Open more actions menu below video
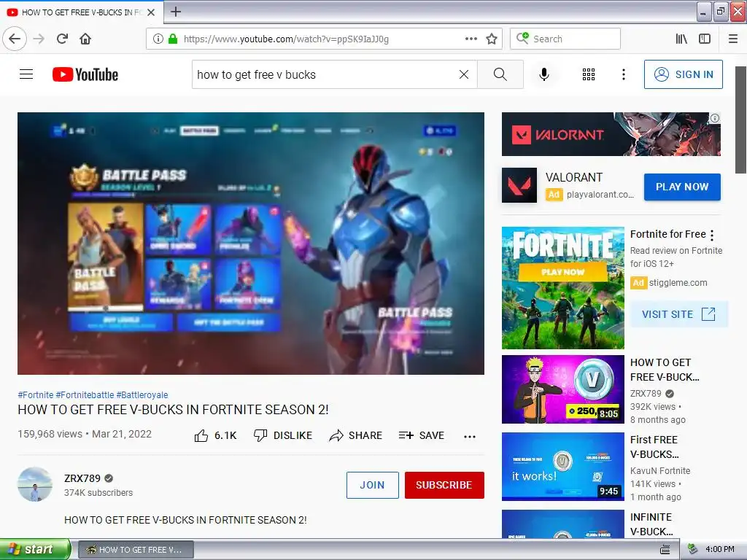The height and width of the screenshot is (560, 747). (x=470, y=436)
